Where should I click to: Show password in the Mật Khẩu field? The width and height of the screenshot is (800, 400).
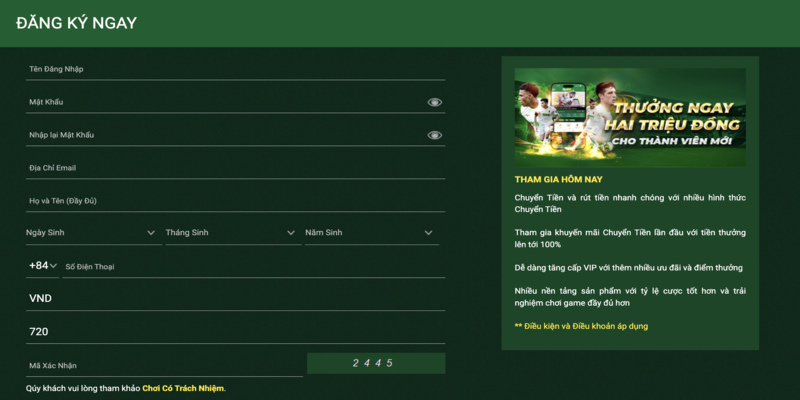point(434,102)
